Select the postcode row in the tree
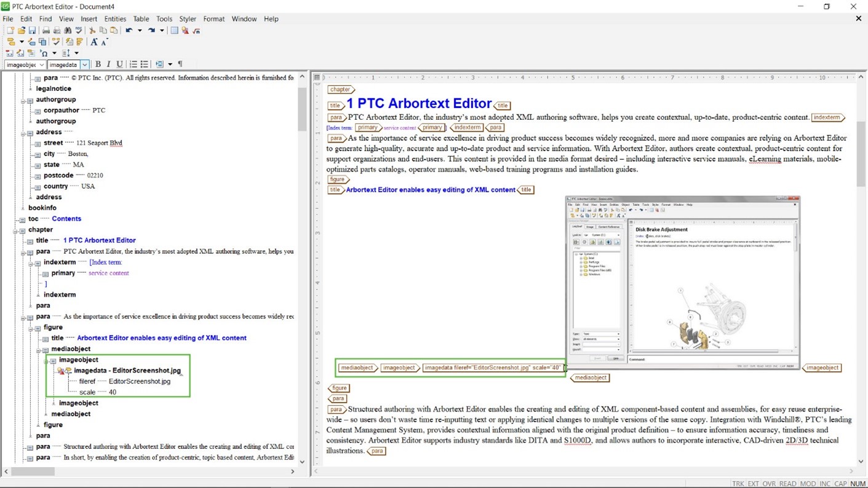This screenshot has width=868, height=488. (73, 175)
